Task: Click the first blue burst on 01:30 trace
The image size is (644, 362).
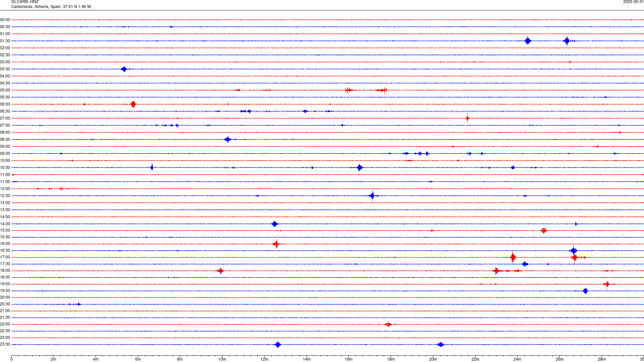Action: pyautogui.click(x=528, y=41)
